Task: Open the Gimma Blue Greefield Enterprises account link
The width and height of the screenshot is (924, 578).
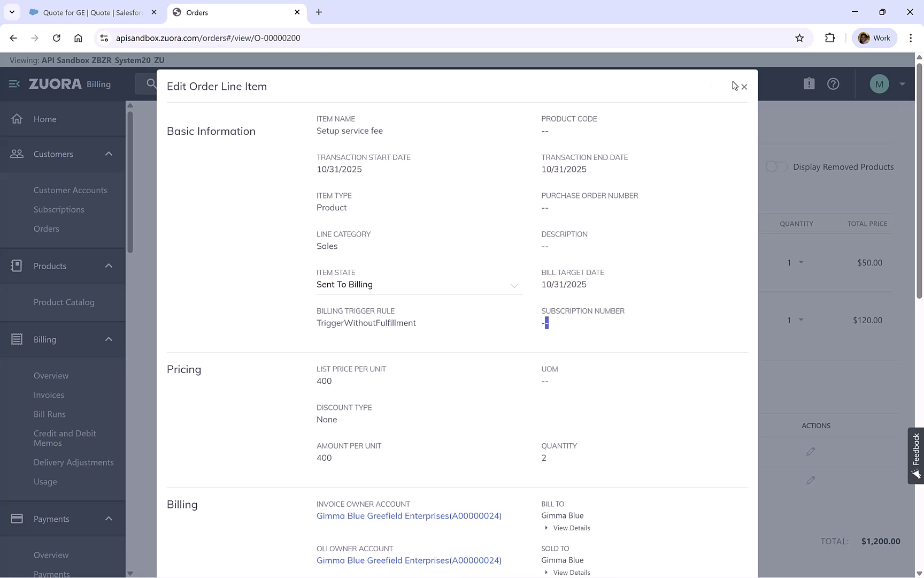Action: pyautogui.click(x=409, y=516)
